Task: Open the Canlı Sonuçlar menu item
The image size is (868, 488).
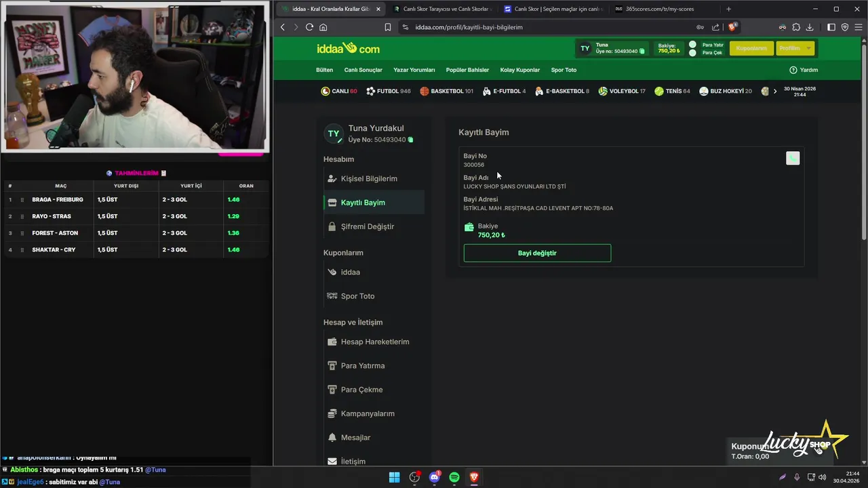Action: click(363, 70)
